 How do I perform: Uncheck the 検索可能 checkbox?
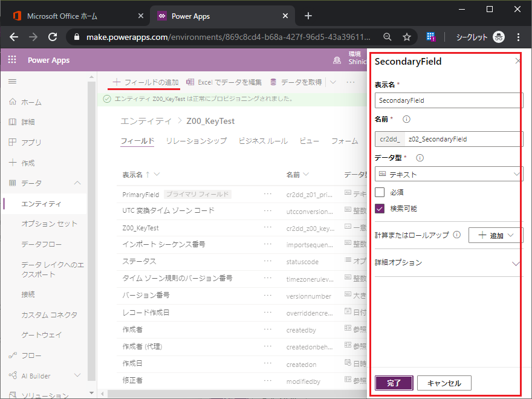(x=380, y=209)
